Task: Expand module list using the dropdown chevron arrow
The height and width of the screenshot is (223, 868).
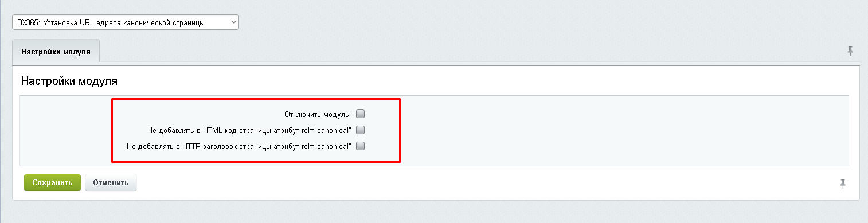Action: 233,22
